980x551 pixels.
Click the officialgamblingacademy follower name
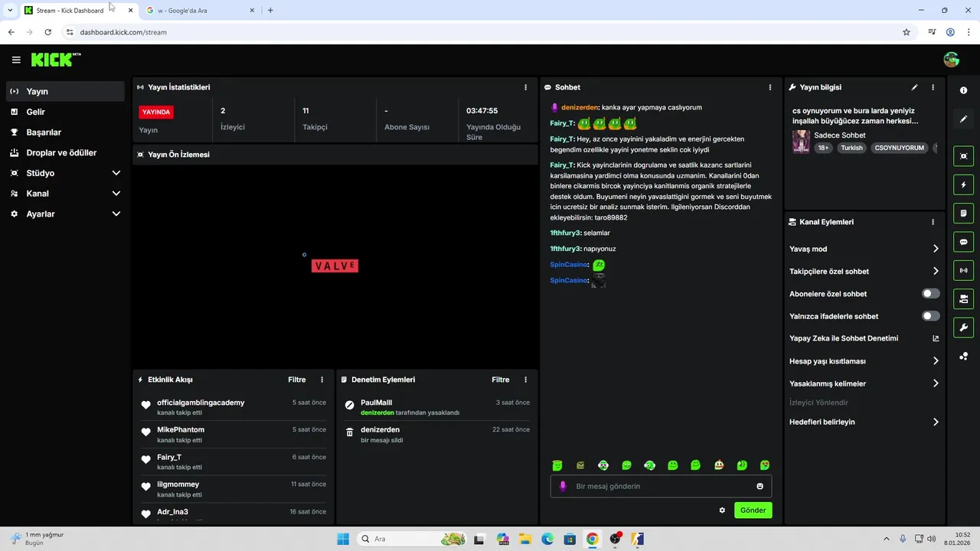click(201, 403)
